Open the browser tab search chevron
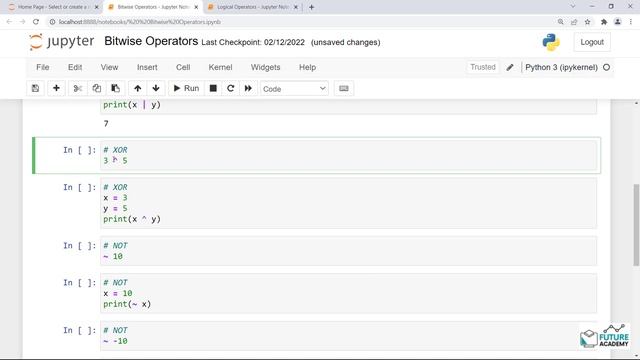The width and height of the screenshot is (640, 360). [x=573, y=7]
